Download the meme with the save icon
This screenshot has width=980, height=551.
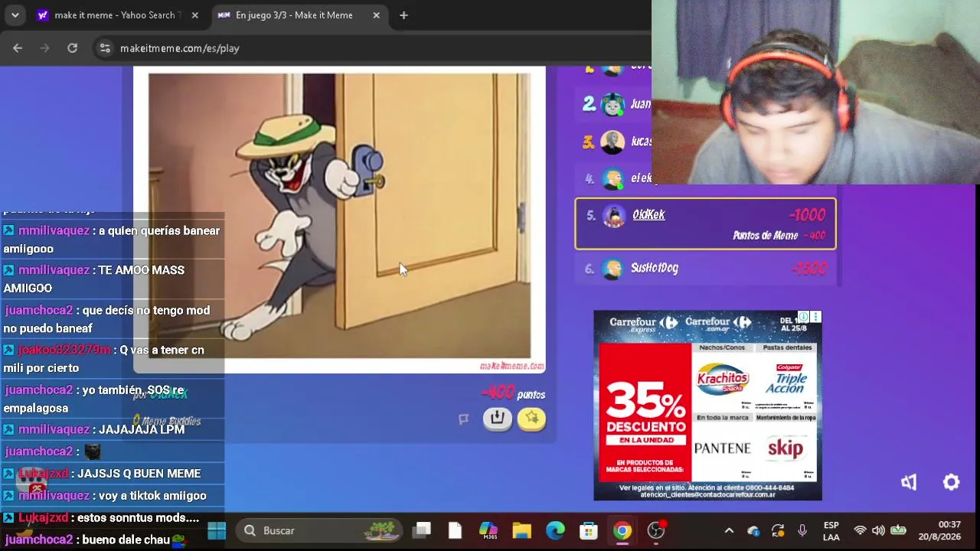(497, 418)
